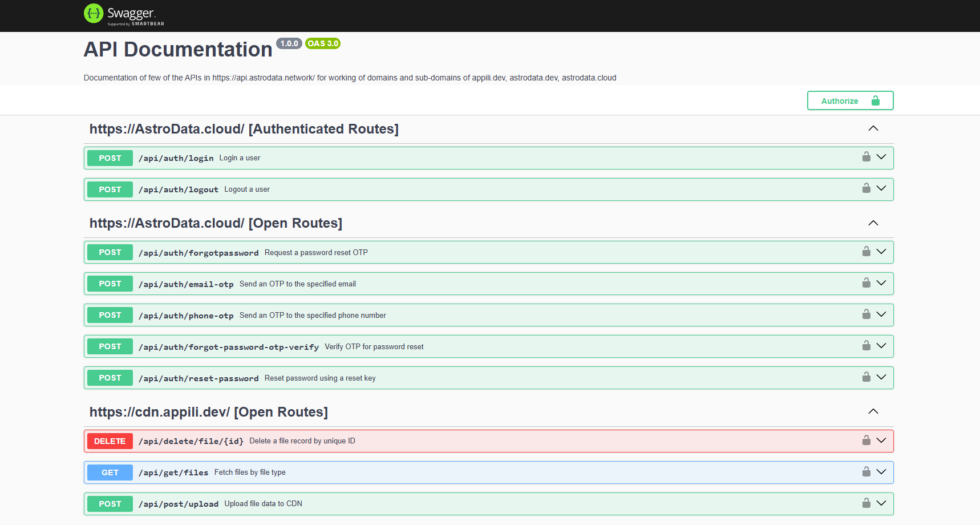Click lock icon on /api/get/files row
Screen dimensions: 980x525
[866, 472]
